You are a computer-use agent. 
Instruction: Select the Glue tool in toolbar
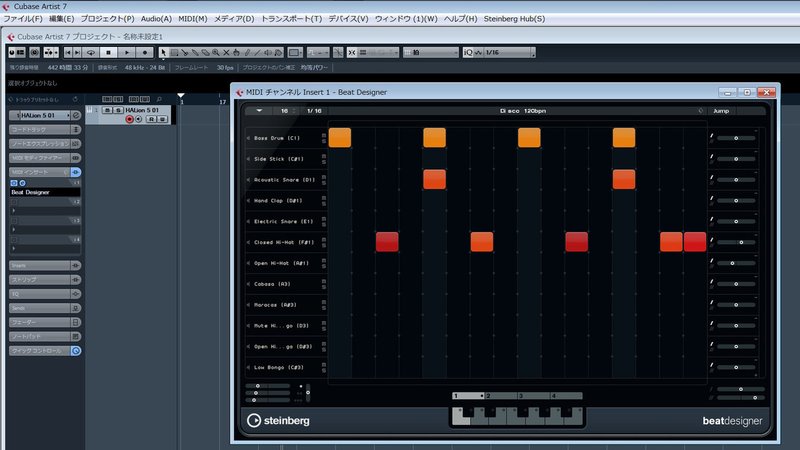[x=194, y=53]
